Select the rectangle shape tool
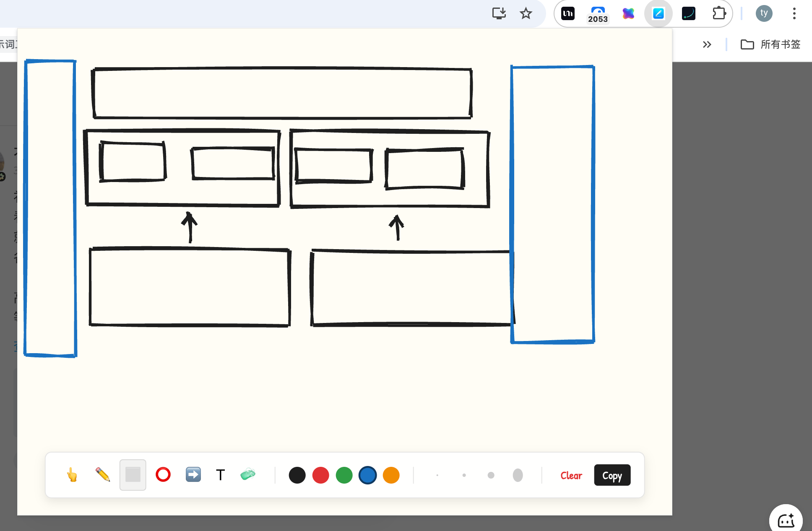The height and width of the screenshot is (531, 812). [133, 475]
